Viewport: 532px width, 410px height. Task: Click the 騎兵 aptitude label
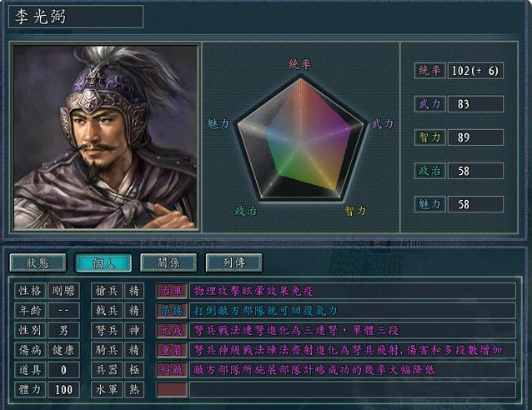click(x=107, y=350)
